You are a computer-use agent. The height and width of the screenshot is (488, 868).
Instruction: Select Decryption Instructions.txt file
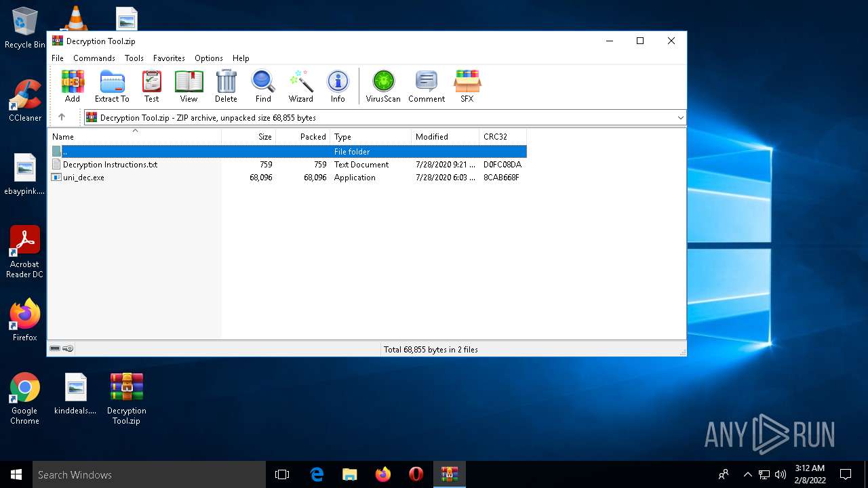(x=287, y=165)
